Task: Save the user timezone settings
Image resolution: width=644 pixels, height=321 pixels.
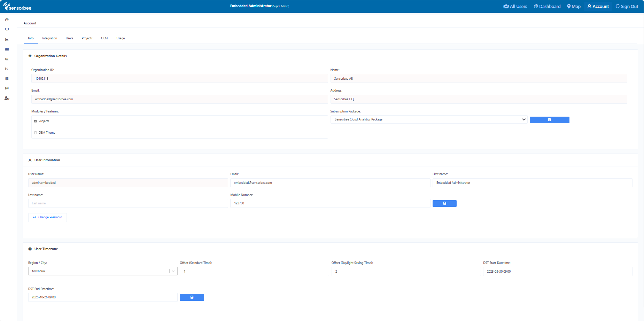Action: pos(192,297)
